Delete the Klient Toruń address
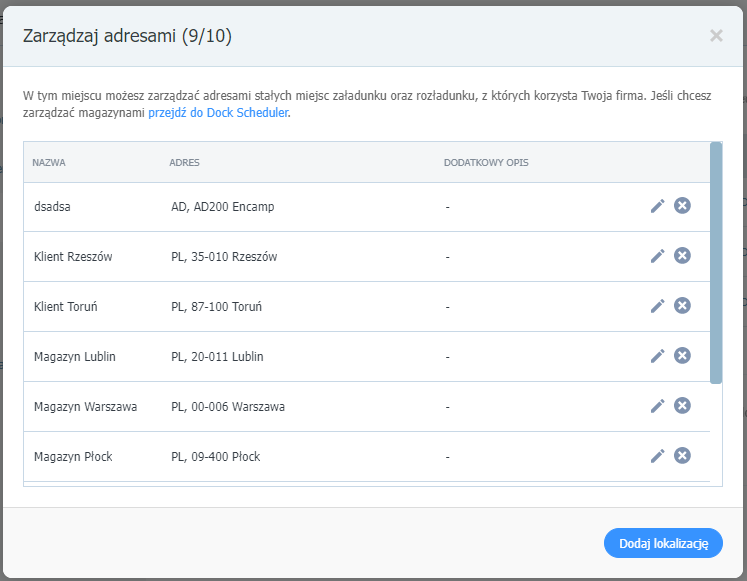Image resolution: width=747 pixels, height=581 pixels. 682,305
